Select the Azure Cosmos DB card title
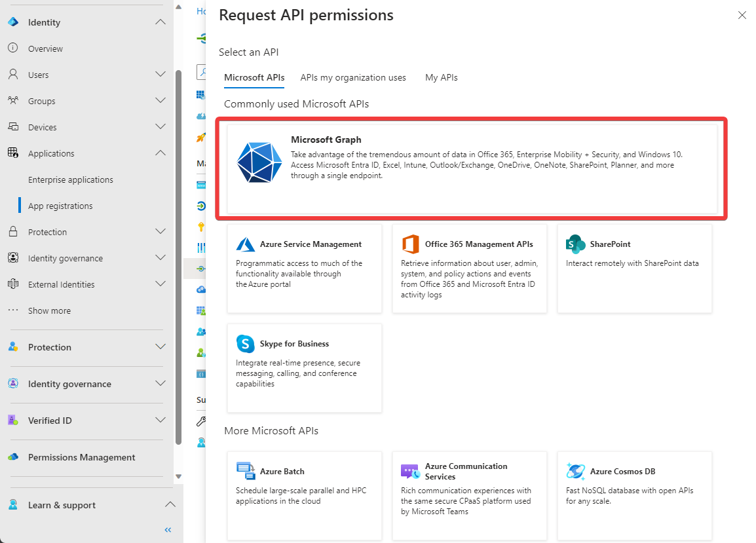Viewport: 756px width, 543px height. pos(622,471)
